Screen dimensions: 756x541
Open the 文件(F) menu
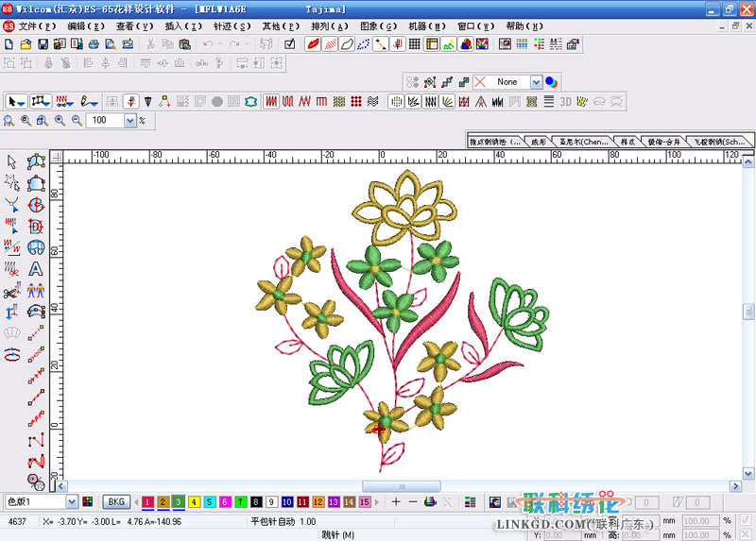[36, 26]
